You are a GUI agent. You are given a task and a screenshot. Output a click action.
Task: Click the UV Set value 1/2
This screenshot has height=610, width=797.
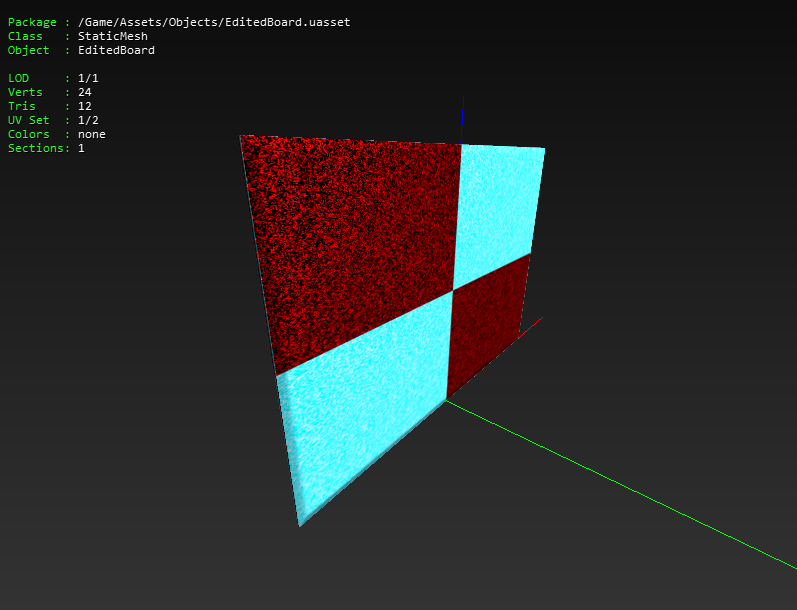pyautogui.click(x=88, y=120)
